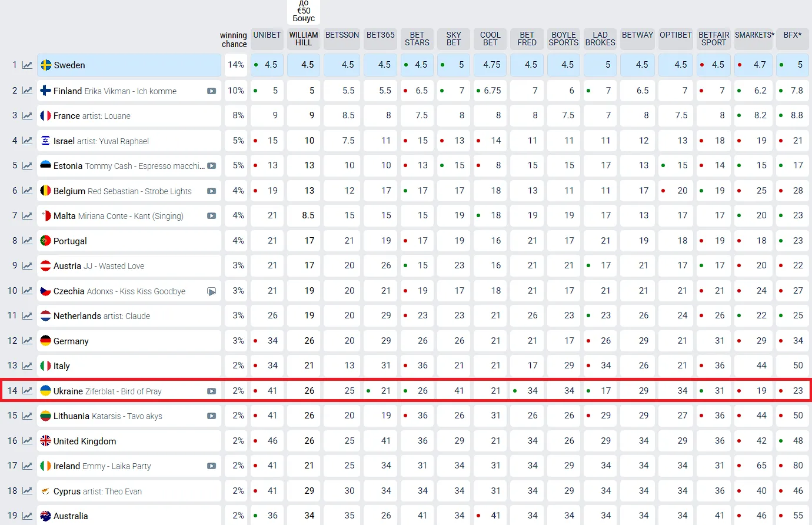Click Malta's 8.5 odds at William Hill
This screenshot has width=812, height=525.
[x=304, y=215]
